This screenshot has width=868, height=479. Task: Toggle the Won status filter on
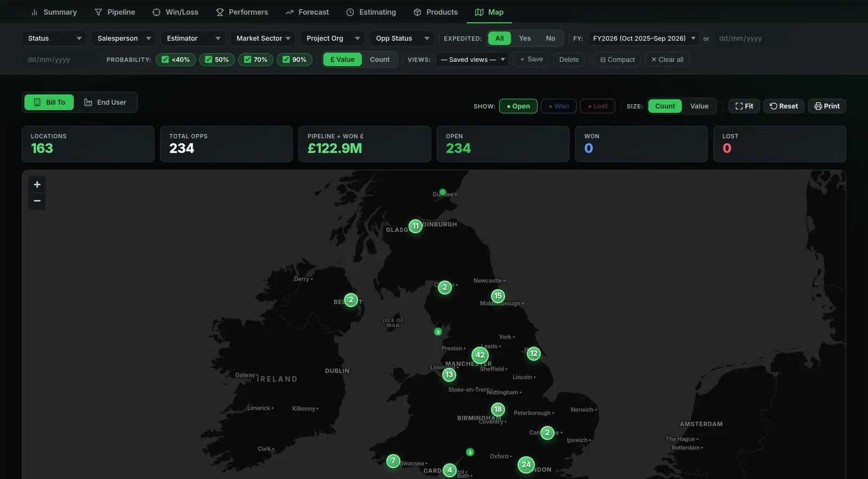[x=559, y=106]
